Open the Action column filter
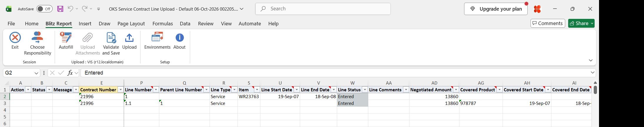The image size is (644, 127). pyautogui.click(x=28, y=90)
